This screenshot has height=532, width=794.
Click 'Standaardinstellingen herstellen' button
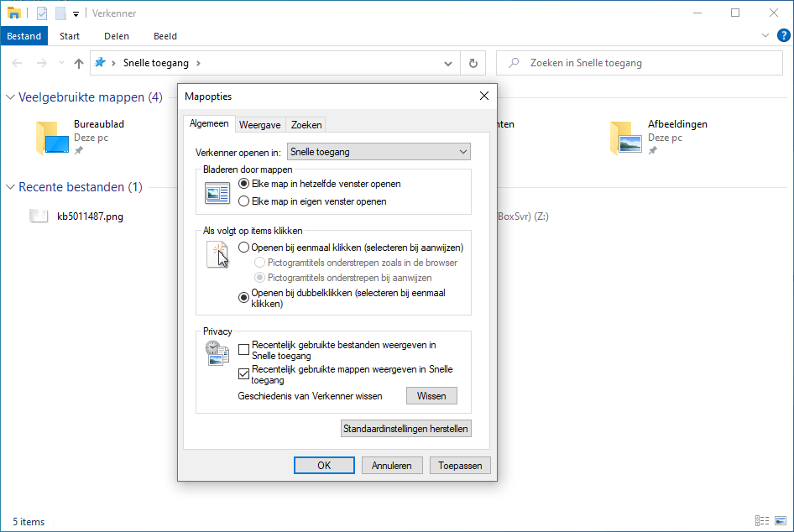(x=405, y=429)
